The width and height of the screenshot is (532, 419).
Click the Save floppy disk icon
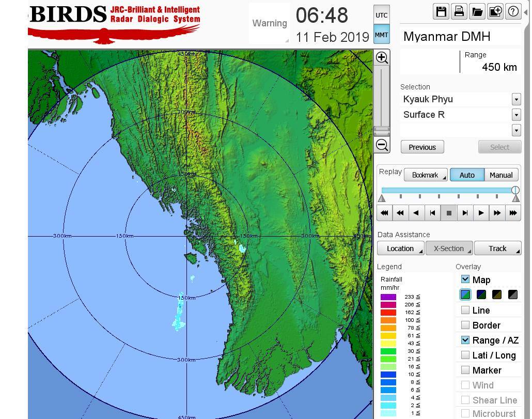441,11
